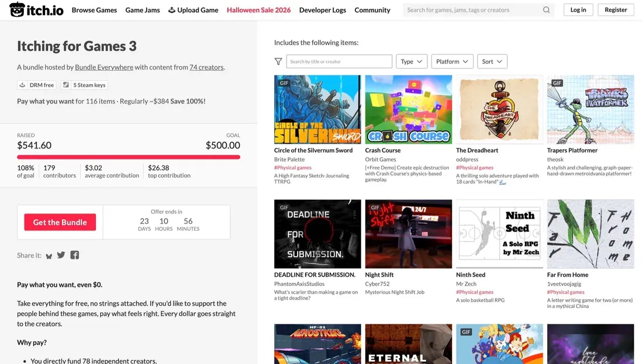Viewport: 643px width, 364px height.
Task: Click #Physical games tag under 1veetvoojagig
Action: pyautogui.click(x=565, y=292)
